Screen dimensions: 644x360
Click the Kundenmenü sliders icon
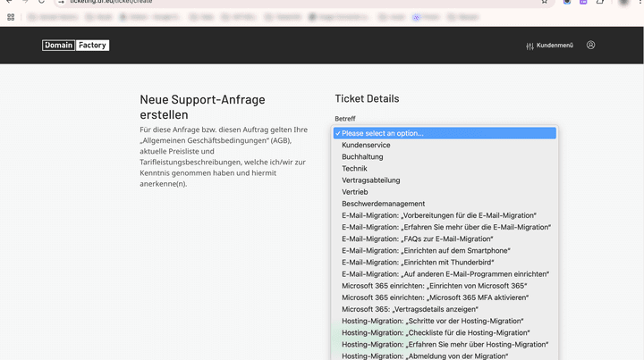click(530, 46)
